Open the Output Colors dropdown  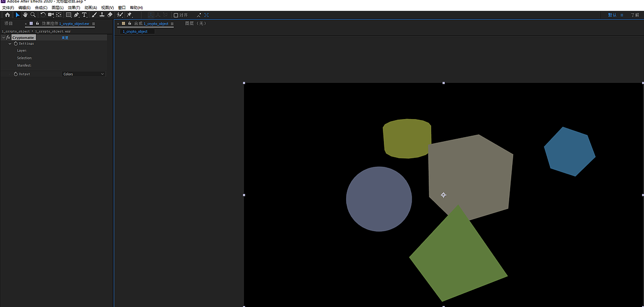point(84,74)
